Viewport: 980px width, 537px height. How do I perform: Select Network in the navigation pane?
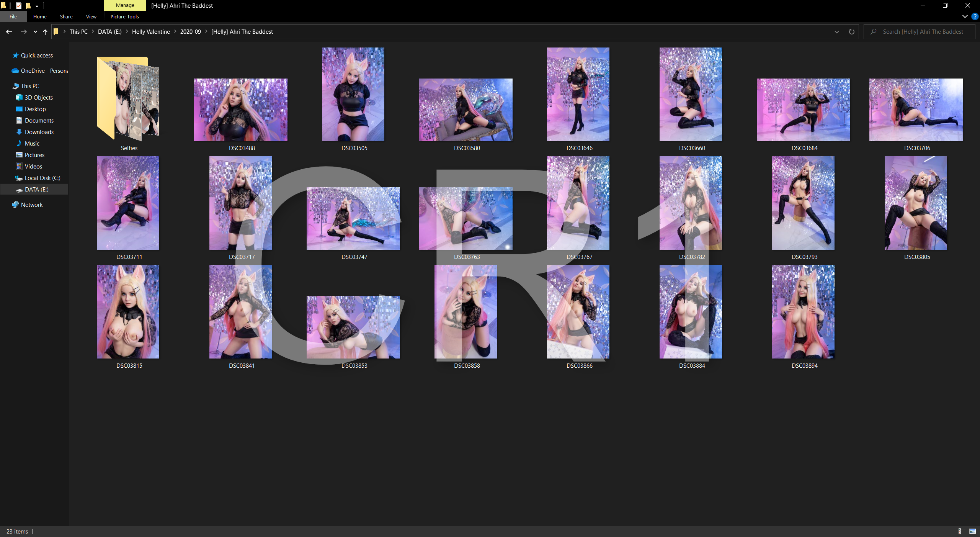(x=32, y=205)
